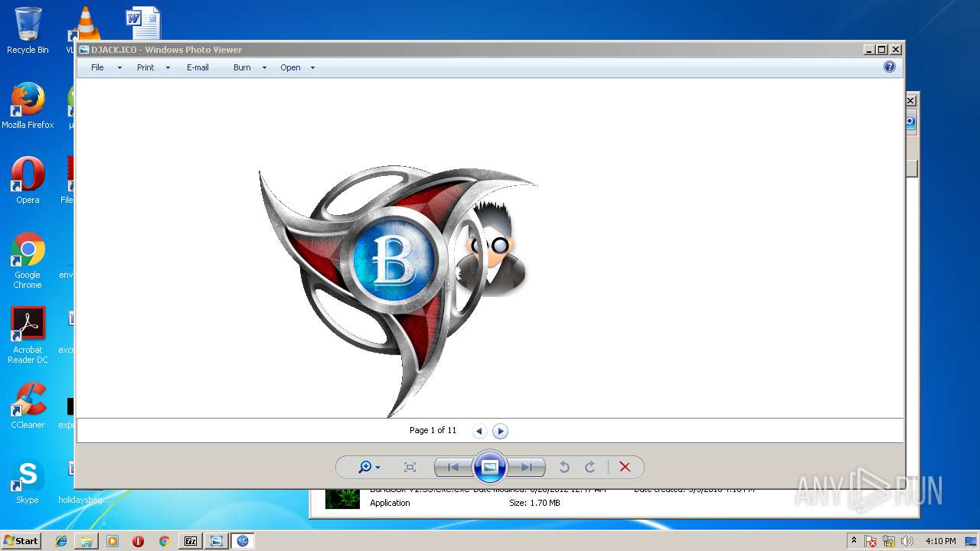Delete the image with red X

[625, 467]
